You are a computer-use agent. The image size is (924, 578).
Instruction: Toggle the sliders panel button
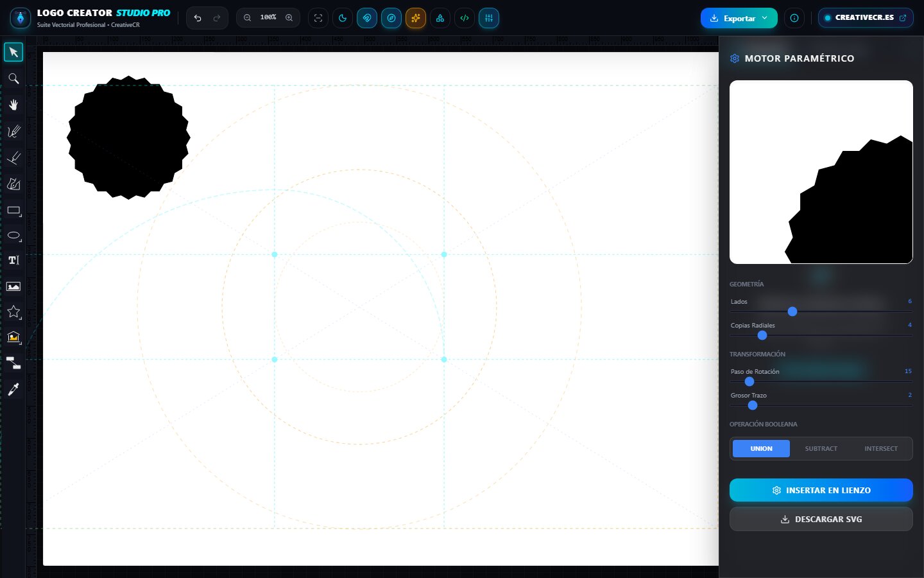489,18
